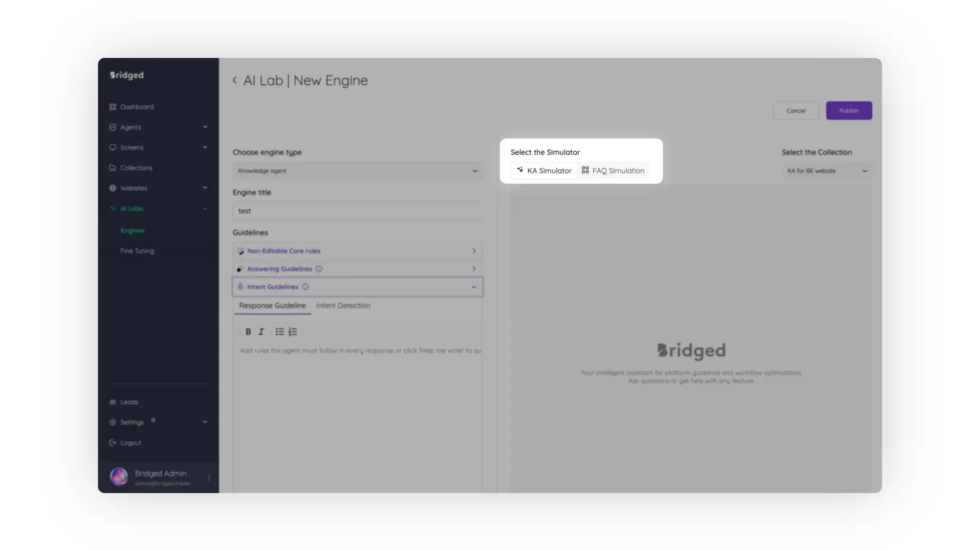Enable the bulleted list formatting
Image resolution: width=980 pixels, height=551 pixels.
tap(280, 332)
